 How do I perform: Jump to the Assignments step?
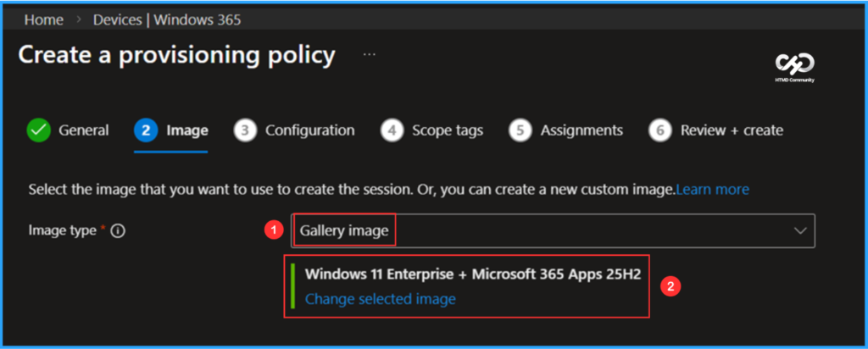click(581, 130)
